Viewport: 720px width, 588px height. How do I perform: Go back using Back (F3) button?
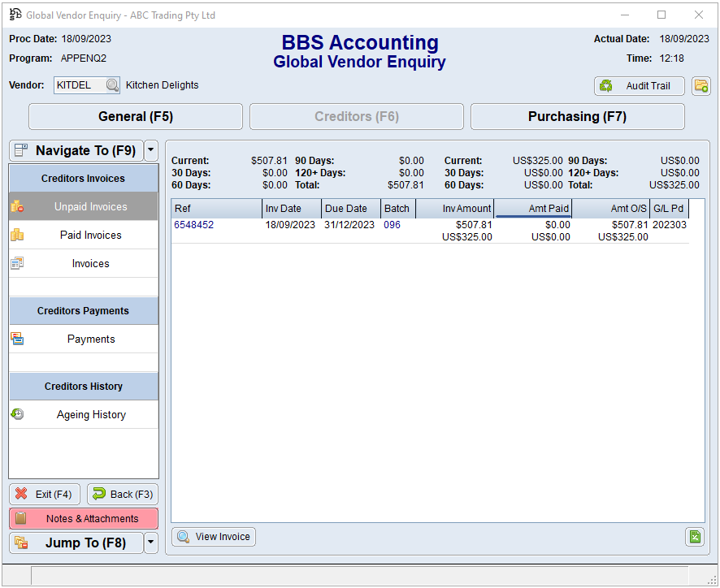(x=122, y=494)
